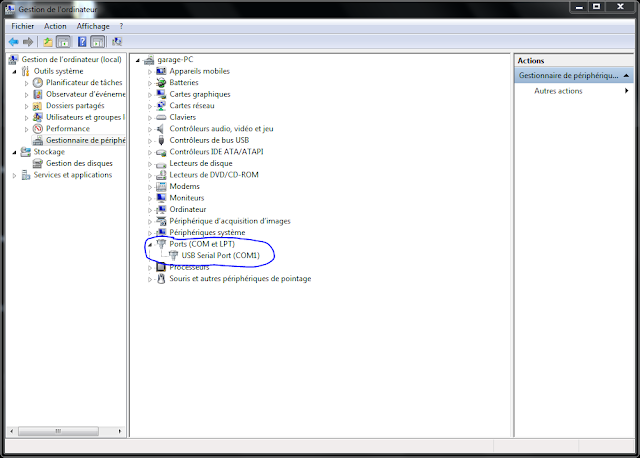Select Périphérique d'acquisition d'images label
This screenshot has width=640, height=458.
pos(230,221)
